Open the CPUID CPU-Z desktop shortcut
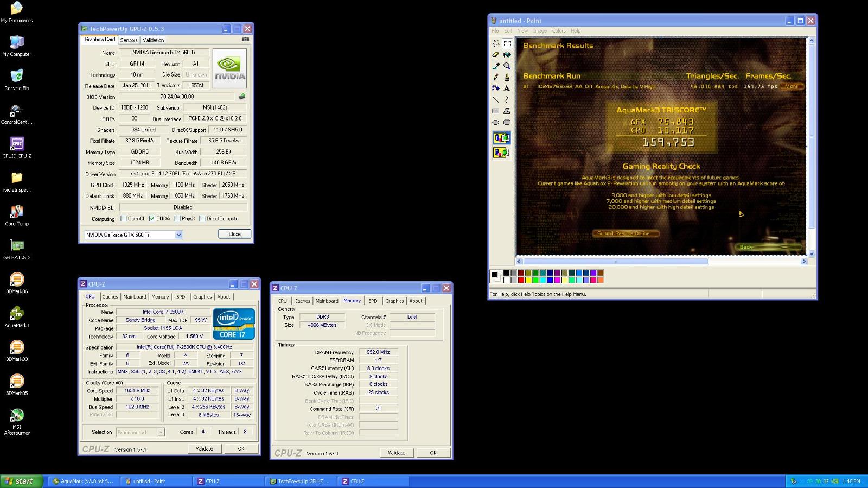The height and width of the screenshot is (488, 868). (17, 147)
